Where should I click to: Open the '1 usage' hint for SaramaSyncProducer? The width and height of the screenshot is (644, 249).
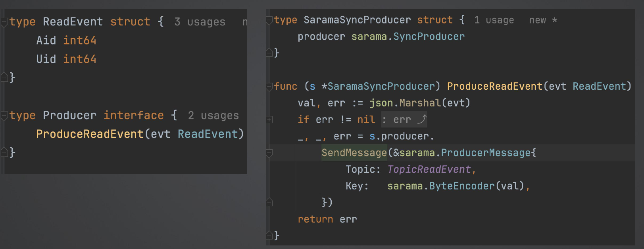tap(494, 20)
